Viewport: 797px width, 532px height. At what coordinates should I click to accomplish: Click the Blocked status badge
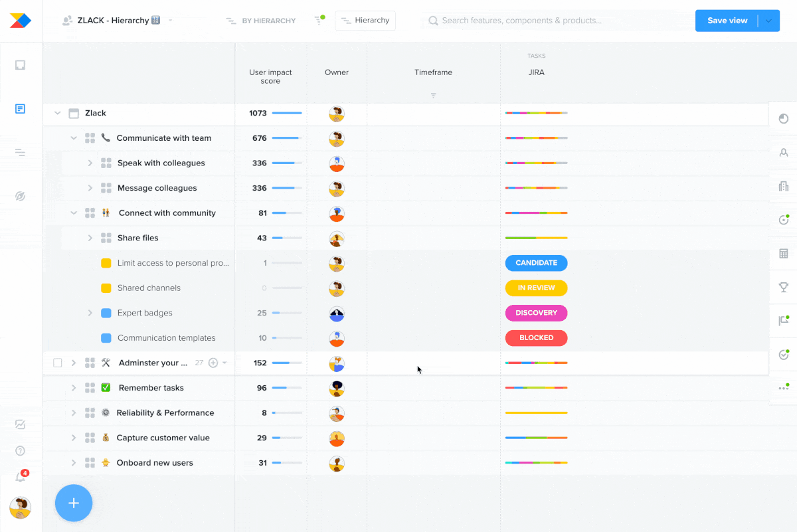(537, 338)
